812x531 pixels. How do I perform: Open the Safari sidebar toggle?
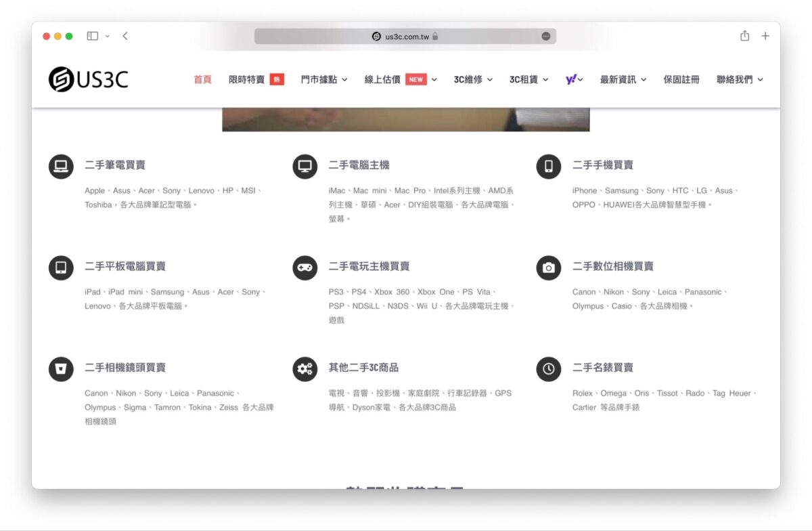[x=93, y=36]
